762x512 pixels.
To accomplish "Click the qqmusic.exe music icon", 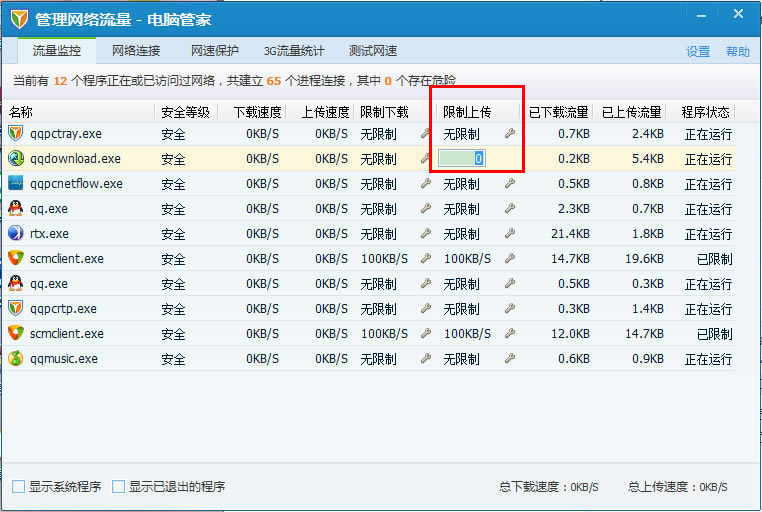I will coord(16,358).
